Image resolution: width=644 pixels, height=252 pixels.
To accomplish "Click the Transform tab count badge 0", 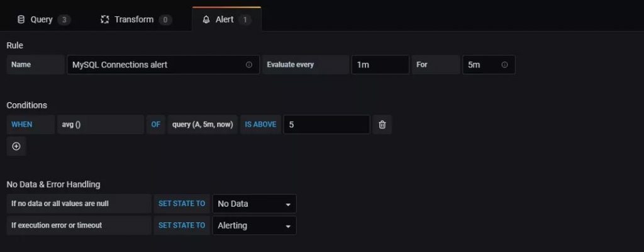I will (165, 20).
